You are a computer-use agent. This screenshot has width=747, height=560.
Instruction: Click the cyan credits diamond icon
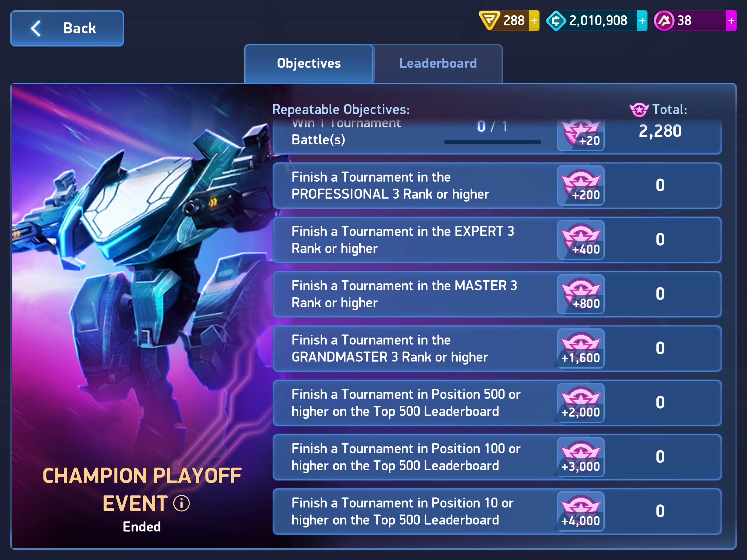(x=556, y=21)
